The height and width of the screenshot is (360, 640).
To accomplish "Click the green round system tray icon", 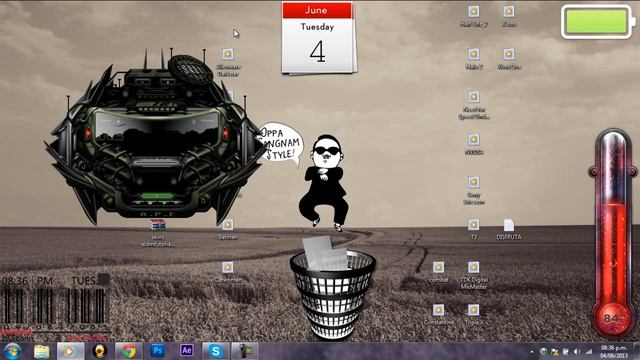I will point(543,351).
